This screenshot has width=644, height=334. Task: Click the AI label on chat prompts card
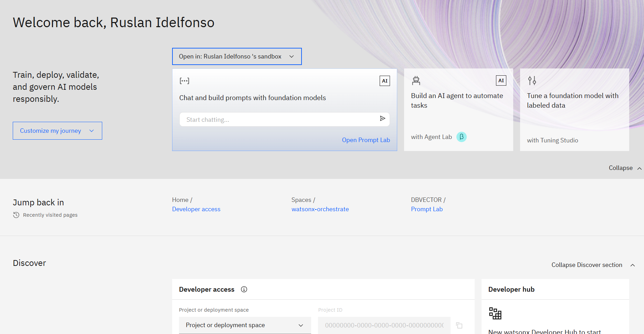click(385, 81)
